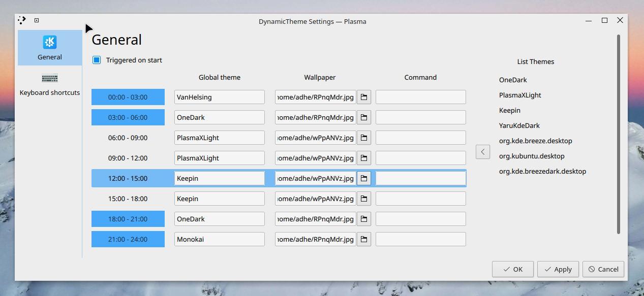644x296 pixels.
Task: Open Keyboard shortcuts page
Action: 50,84
